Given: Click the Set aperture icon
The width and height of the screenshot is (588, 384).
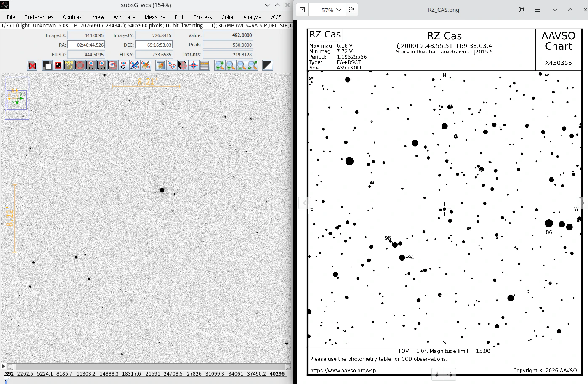Looking at the screenshot, I should click(124, 65).
